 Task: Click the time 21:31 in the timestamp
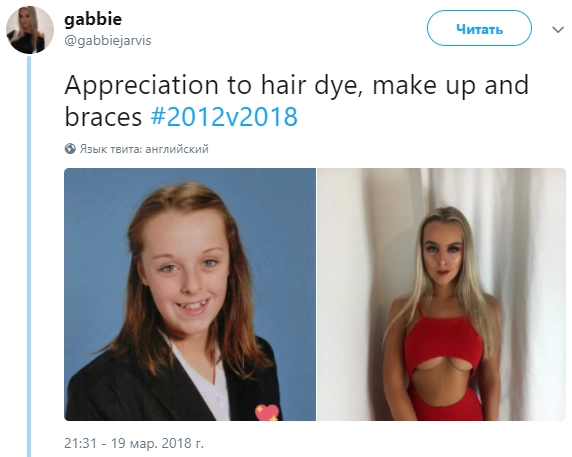81,444
